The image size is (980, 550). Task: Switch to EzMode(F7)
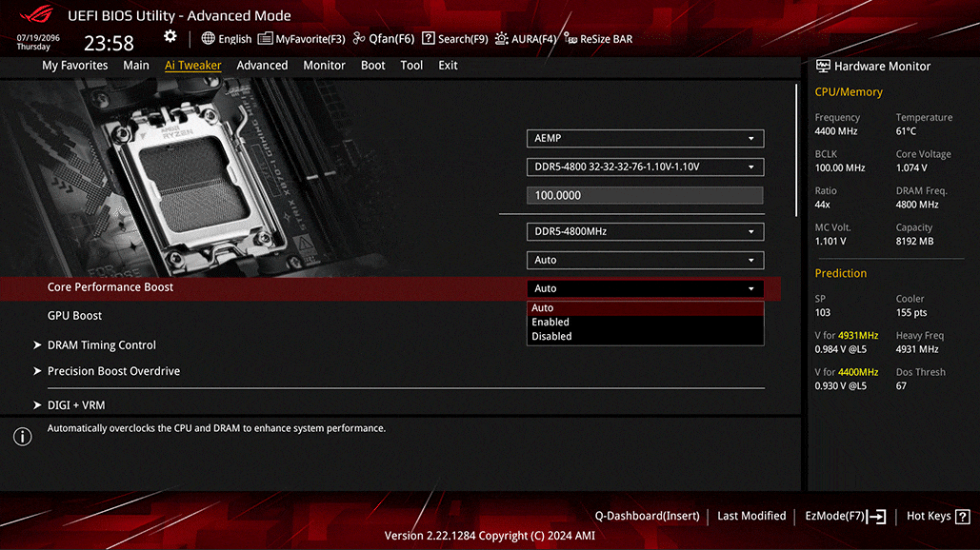(x=834, y=516)
